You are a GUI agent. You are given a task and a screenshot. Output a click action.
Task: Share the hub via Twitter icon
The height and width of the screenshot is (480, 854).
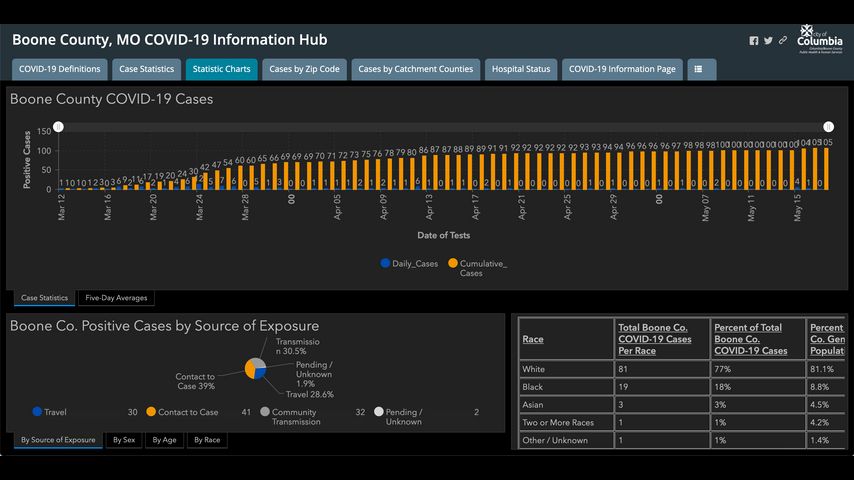pos(768,40)
